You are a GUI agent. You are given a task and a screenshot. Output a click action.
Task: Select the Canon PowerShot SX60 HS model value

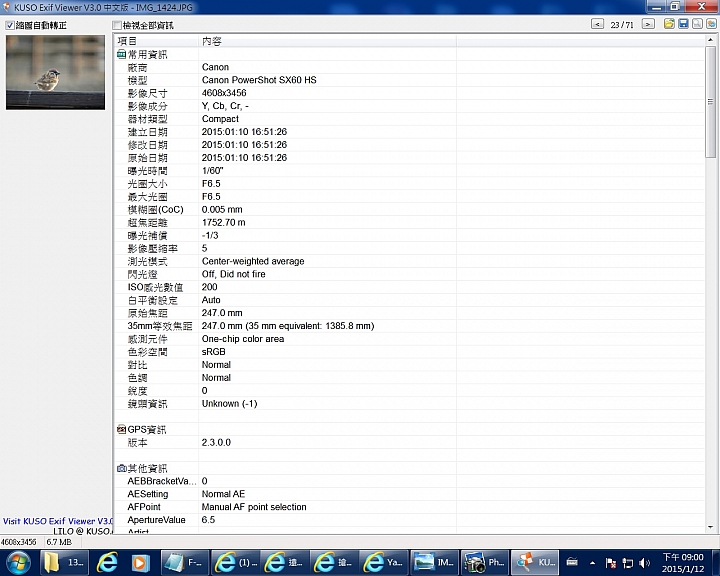point(259,80)
